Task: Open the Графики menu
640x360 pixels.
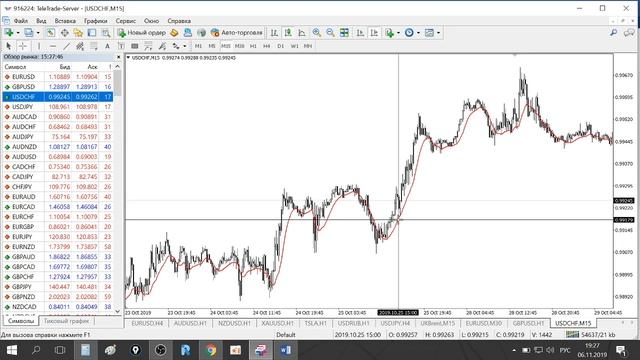Action: (96, 21)
